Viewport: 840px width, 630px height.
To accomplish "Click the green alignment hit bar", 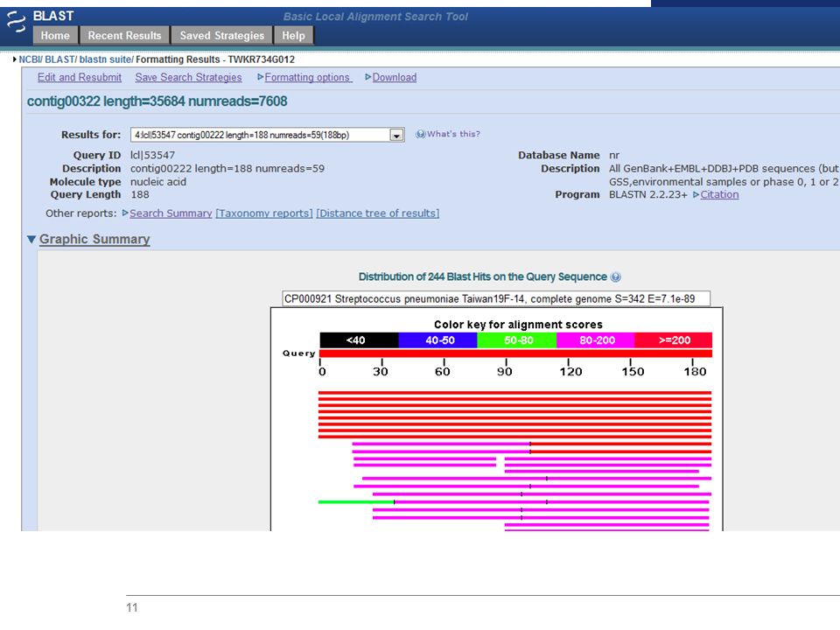I will click(x=356, y=502).
